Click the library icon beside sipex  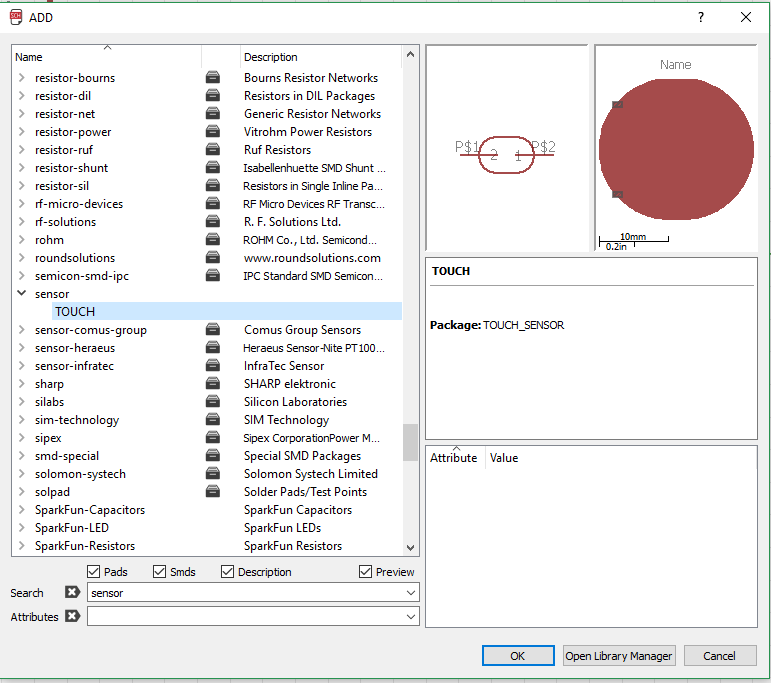[x=212, y=438]
